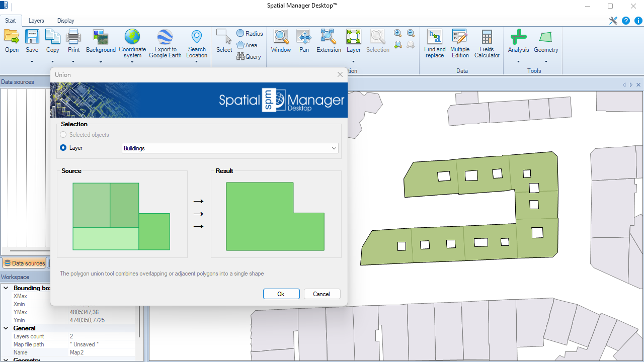Click Zoom to Layer icon
Screen dimensions: 644x362
click(354, 37)
